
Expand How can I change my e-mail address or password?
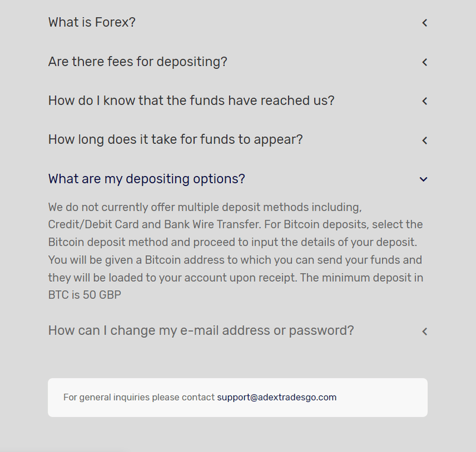[x=201, y=330]
